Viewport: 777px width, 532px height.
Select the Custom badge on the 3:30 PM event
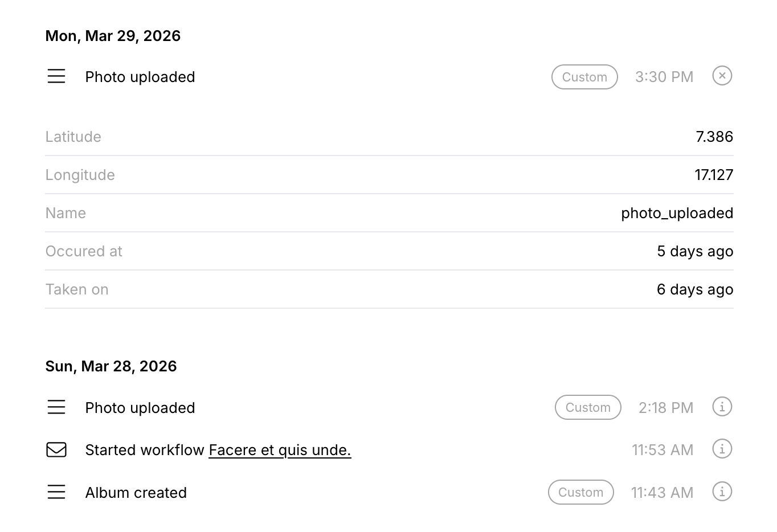click(584, 76)
